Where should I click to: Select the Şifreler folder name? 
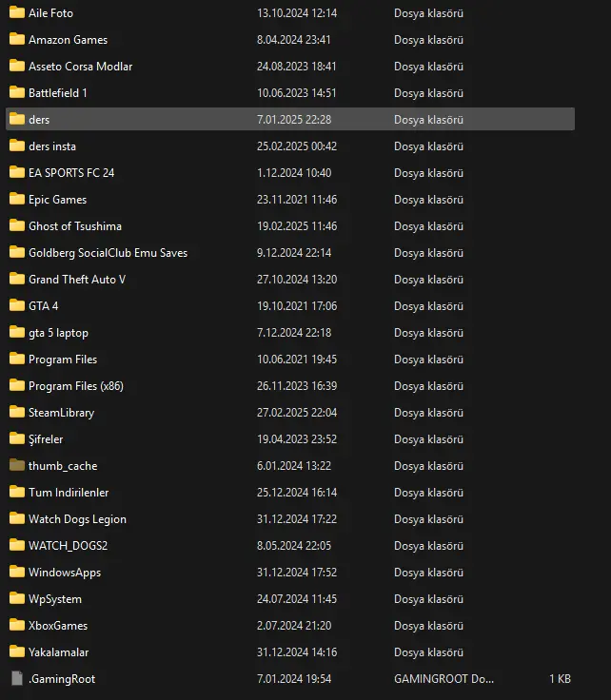coord(46,439)
